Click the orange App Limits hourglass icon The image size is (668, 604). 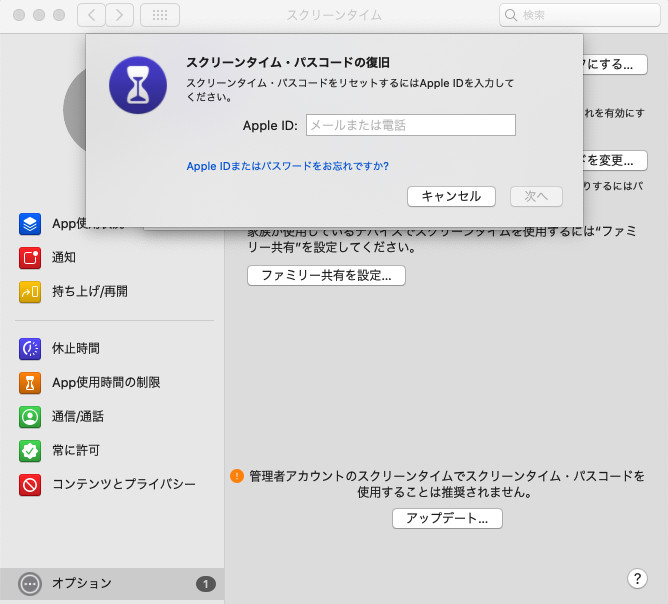pyautogui.click(x=30, y=383)
